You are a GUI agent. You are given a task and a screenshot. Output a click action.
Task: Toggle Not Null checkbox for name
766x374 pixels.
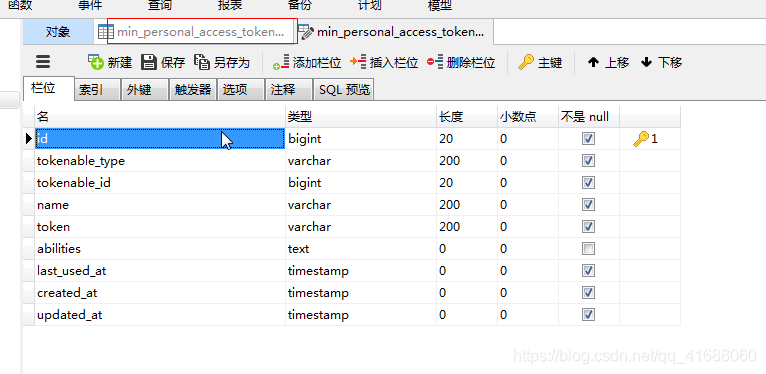[589, 205]
